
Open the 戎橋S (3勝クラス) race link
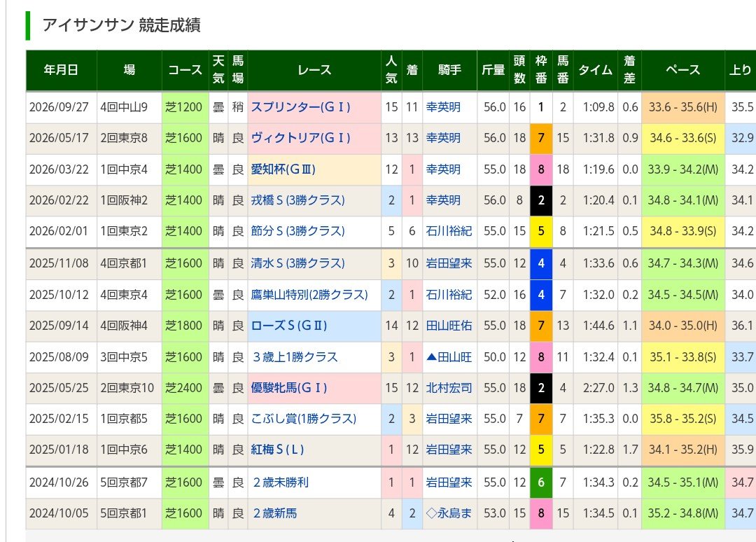(x=297, y=200)
